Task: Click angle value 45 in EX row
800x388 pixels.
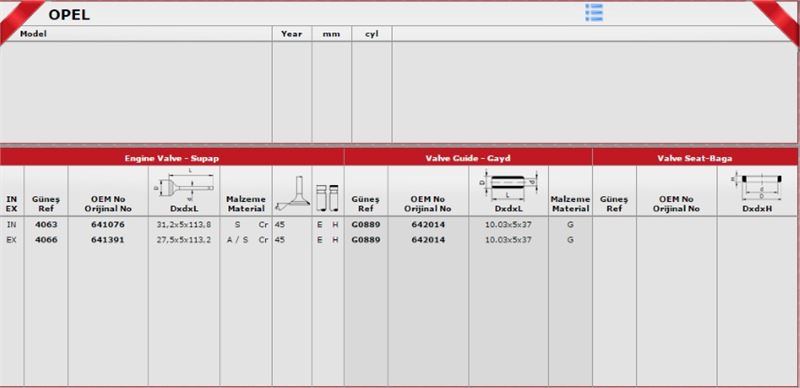Action: point(280,239)
